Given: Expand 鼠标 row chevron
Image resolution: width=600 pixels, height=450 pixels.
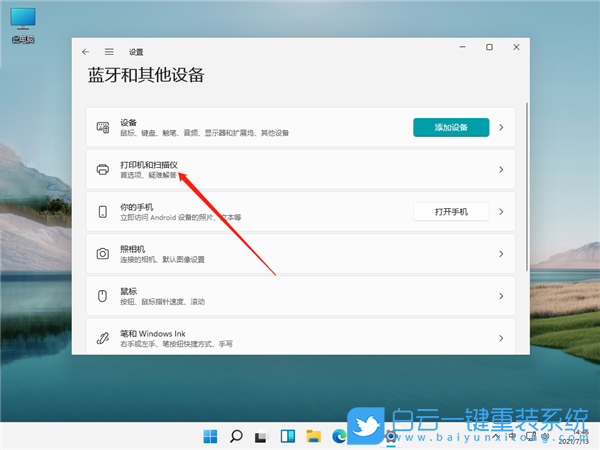Looking at the screenshot, I should click(x=501, y=296).
